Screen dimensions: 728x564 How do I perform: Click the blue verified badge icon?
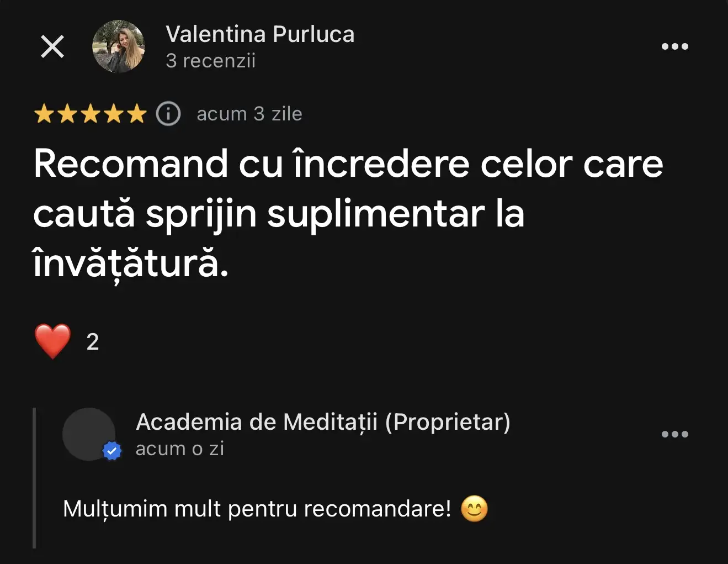click(x=112, y=451)
